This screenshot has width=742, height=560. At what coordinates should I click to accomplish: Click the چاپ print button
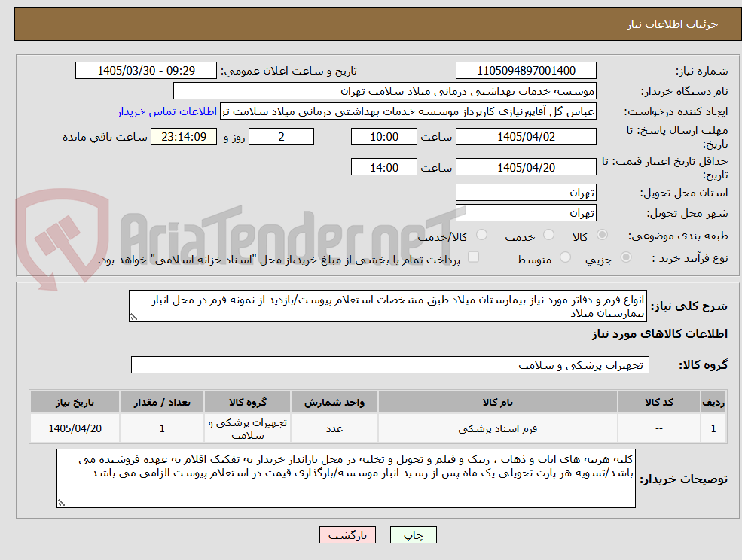pos(413,535)
